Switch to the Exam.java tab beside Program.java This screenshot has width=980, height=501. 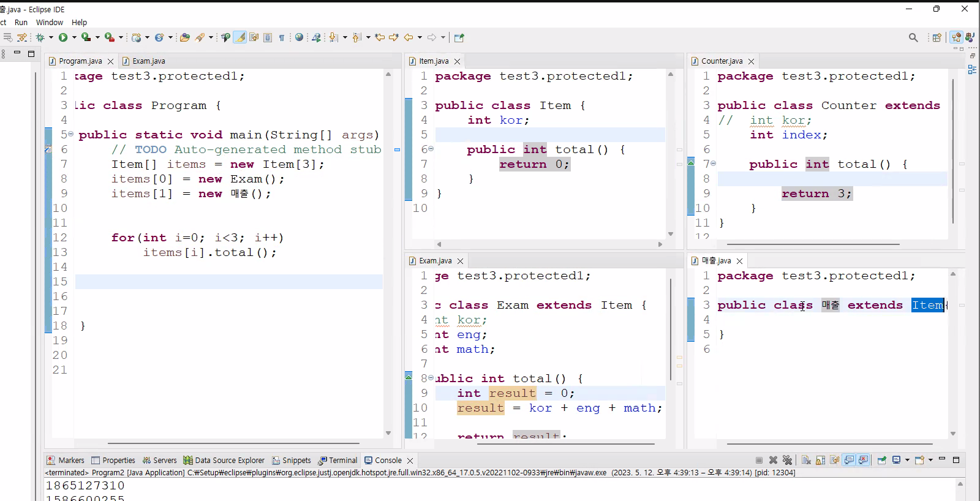click(x=143, y=61)
